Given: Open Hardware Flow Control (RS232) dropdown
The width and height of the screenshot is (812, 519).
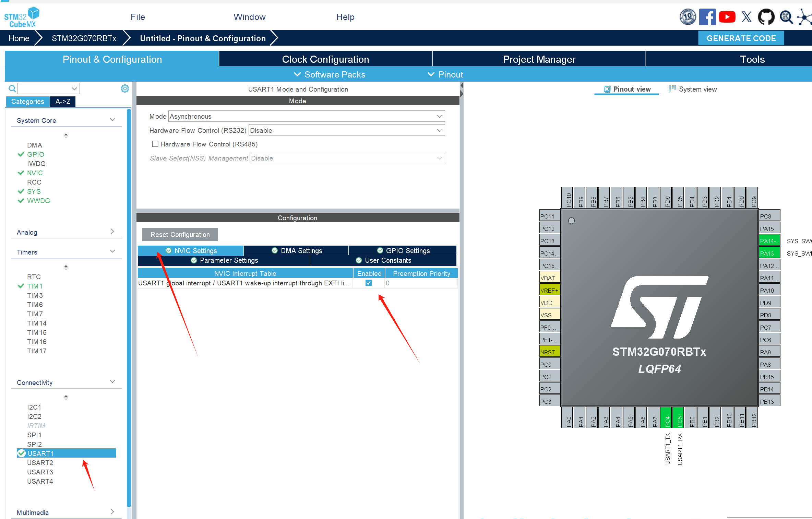Looking at the screenshot, I should 346,130.
